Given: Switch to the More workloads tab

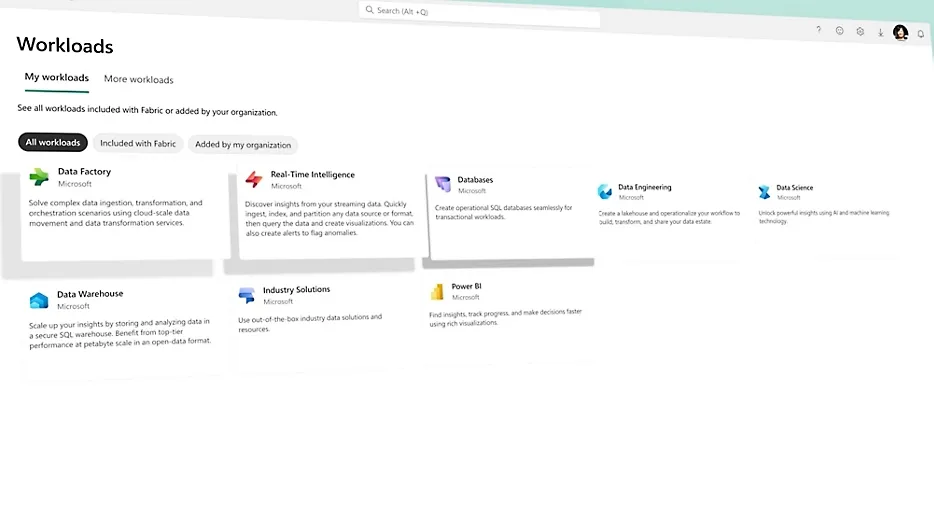Looking at the screenshot, I should click(x=139, y=79).
